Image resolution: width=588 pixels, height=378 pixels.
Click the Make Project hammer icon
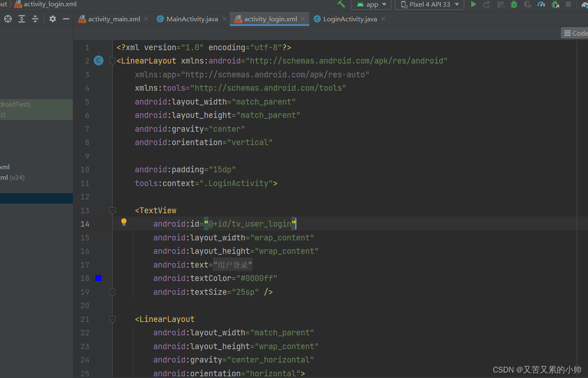pyautogui.click(x=341, y=4)
